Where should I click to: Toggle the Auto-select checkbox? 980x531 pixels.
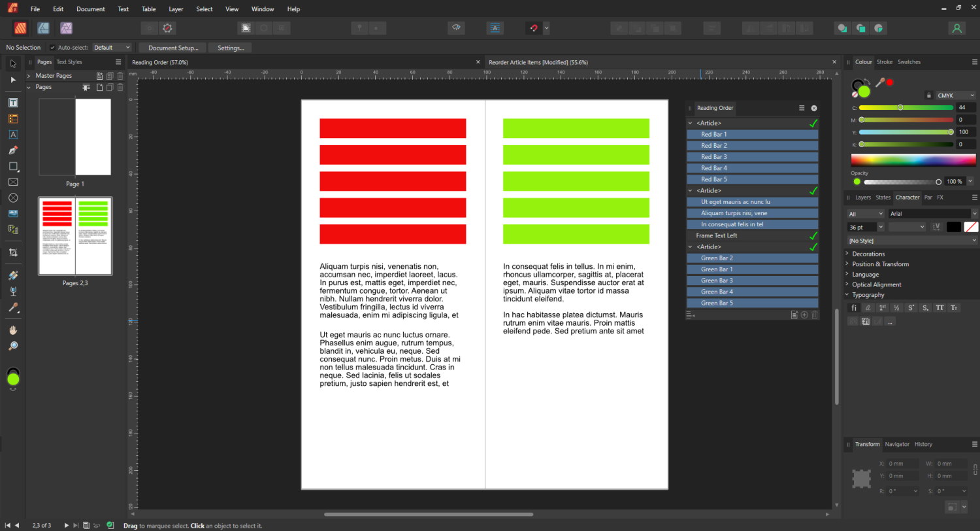point(52,48)
